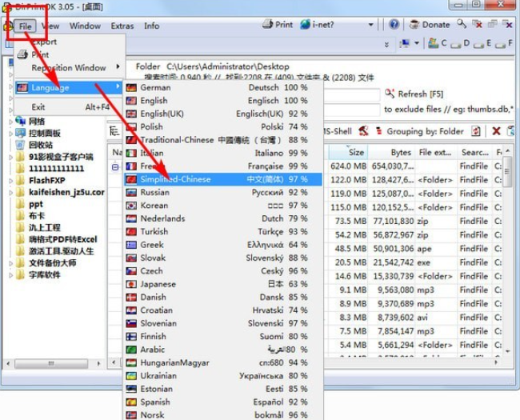The height and width of the screenshot is (420, 520).
Task: Click the File ext... column header
Action: pyautogui.click(x=436, y=152)
